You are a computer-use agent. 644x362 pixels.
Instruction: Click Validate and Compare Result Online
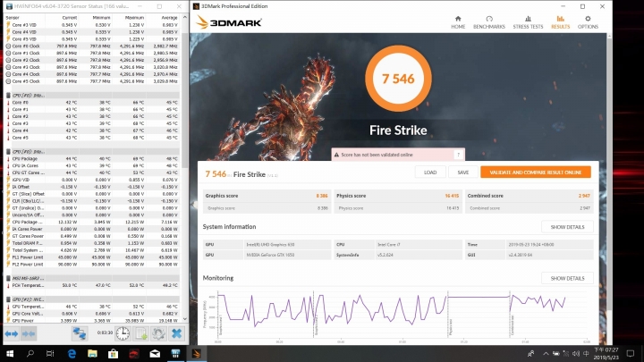(536, 173)
